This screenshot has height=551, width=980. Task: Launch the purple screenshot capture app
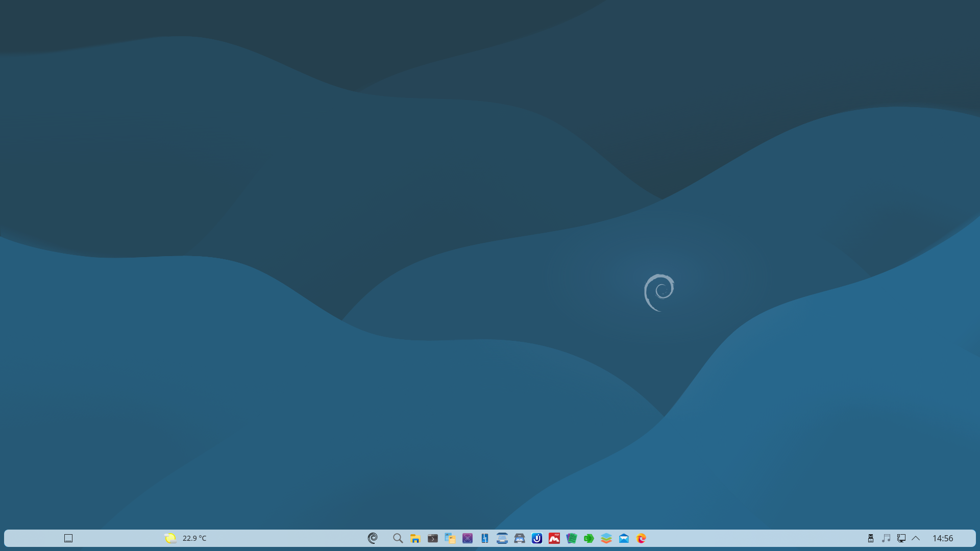[468, 538]
